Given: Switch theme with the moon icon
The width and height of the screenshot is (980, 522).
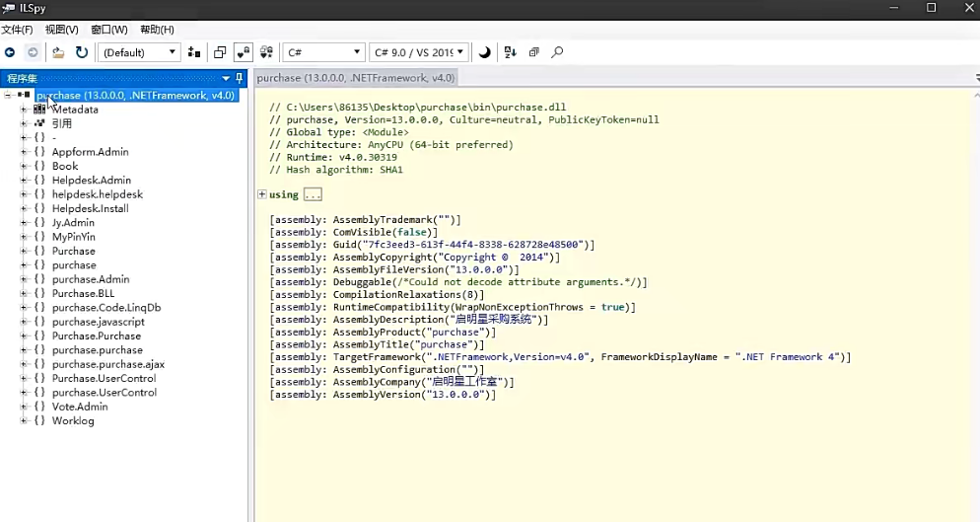Looking at the screenshot, I should 484,52.
